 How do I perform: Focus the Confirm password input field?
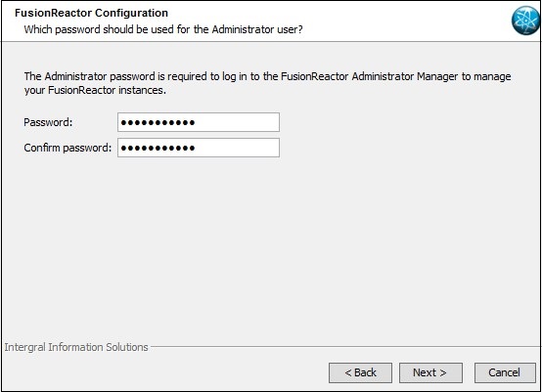coord(199,148)
